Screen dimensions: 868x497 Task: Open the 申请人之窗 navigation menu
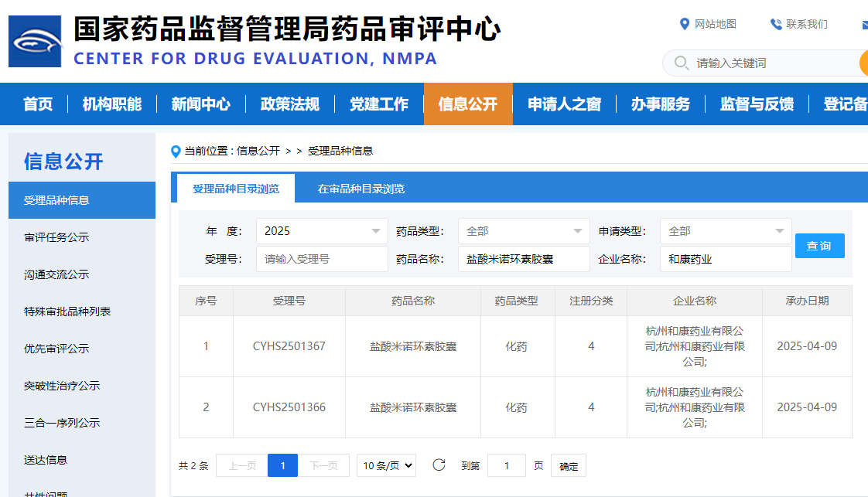click(564, 104)
